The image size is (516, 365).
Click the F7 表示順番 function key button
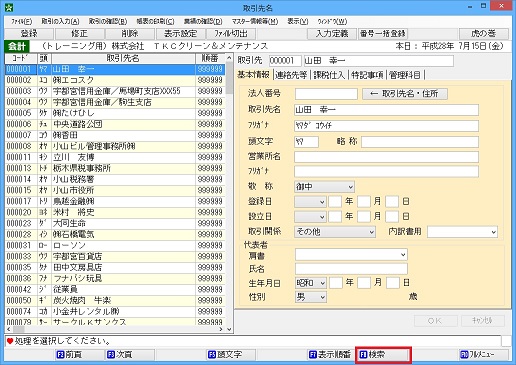pyautogui.click(x=331, y=355)
